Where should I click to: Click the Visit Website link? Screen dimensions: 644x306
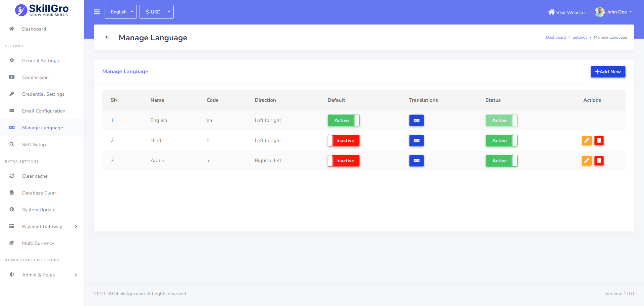[567, 12]
